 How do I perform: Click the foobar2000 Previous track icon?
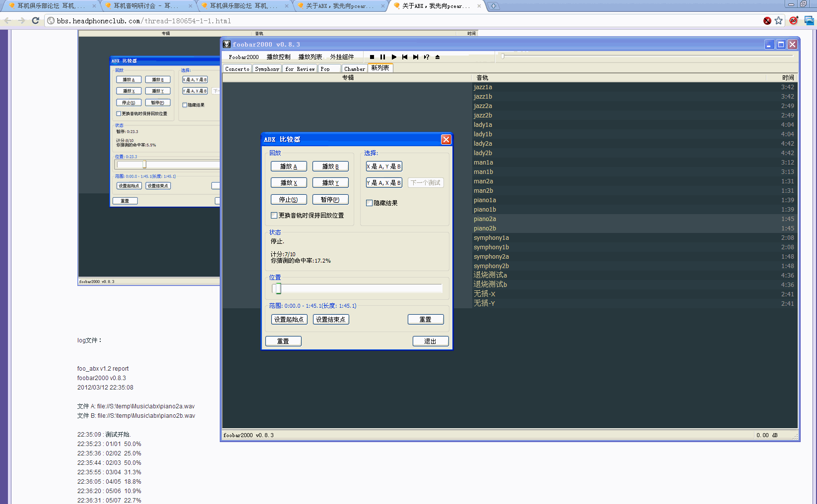click(405, 57)
